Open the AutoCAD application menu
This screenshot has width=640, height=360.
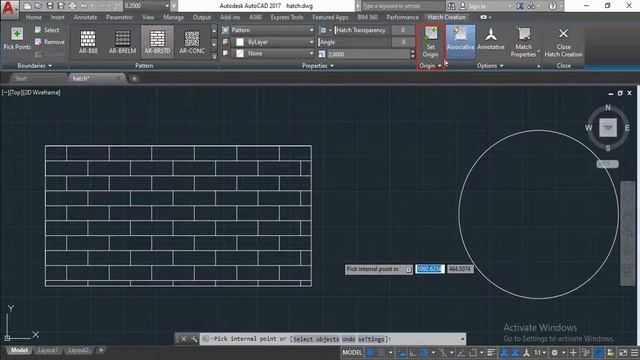[x=9, y=9]
